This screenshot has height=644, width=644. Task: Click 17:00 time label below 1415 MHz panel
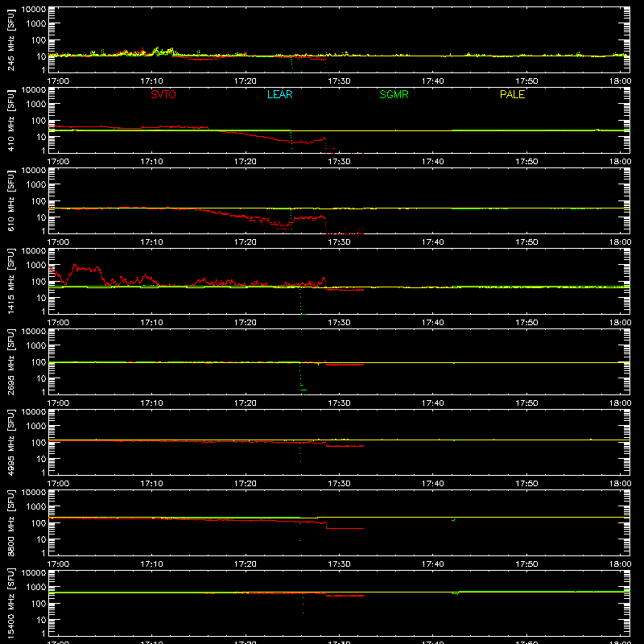[x=58, y=323]
